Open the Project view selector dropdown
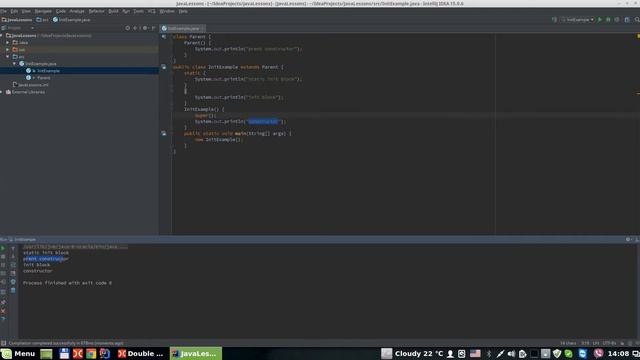Image resolution: width=640 pixels, height=360 pixels. 32,28
